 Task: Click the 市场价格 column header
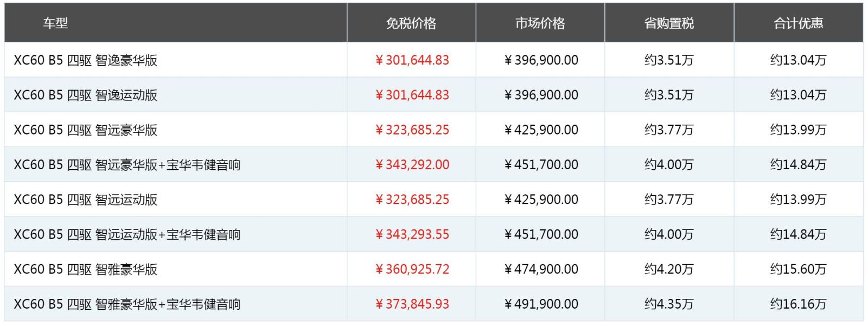[x=540, y=23]
